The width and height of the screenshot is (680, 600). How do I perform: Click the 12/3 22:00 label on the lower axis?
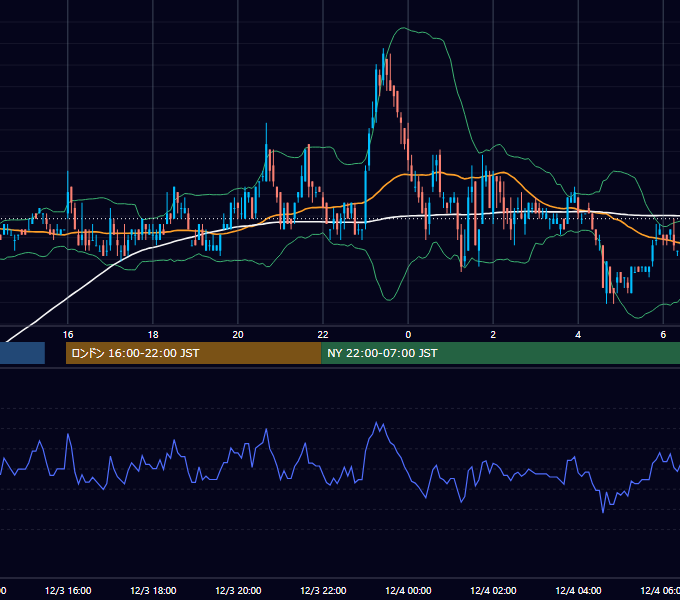coord(323,590)
